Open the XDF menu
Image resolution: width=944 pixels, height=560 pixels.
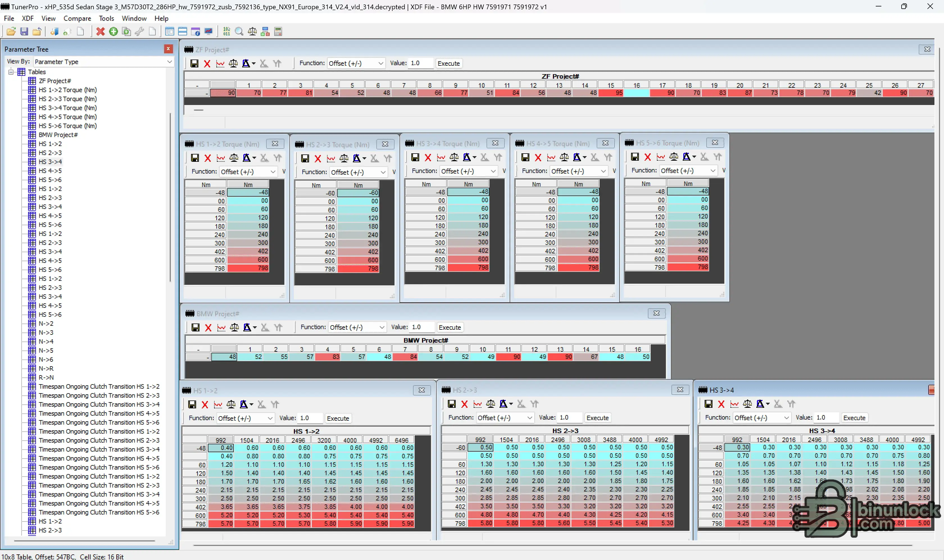pos(28,19)
